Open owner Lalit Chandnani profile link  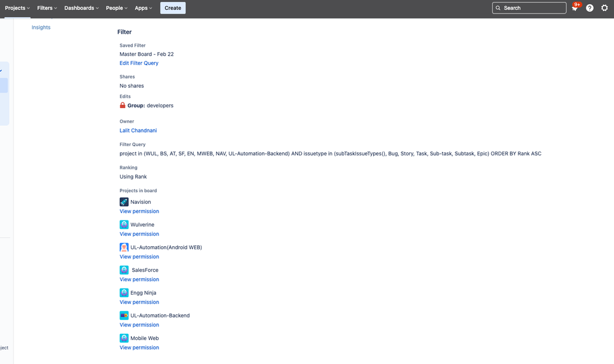pyautogui.click(x=138, y=131)
